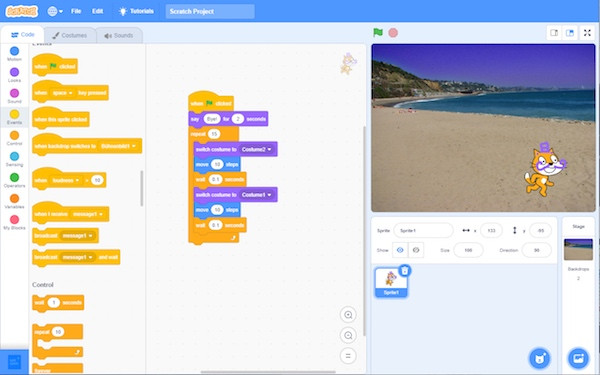This screenshot has height=375, width=600.
Task: Click the repeat 15 value in script
Action: (214, 134)
